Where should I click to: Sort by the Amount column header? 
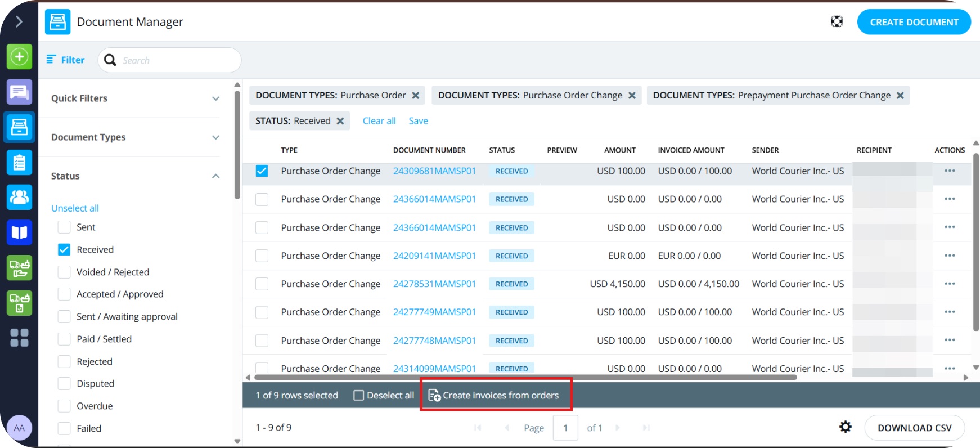tap(619, 150)
